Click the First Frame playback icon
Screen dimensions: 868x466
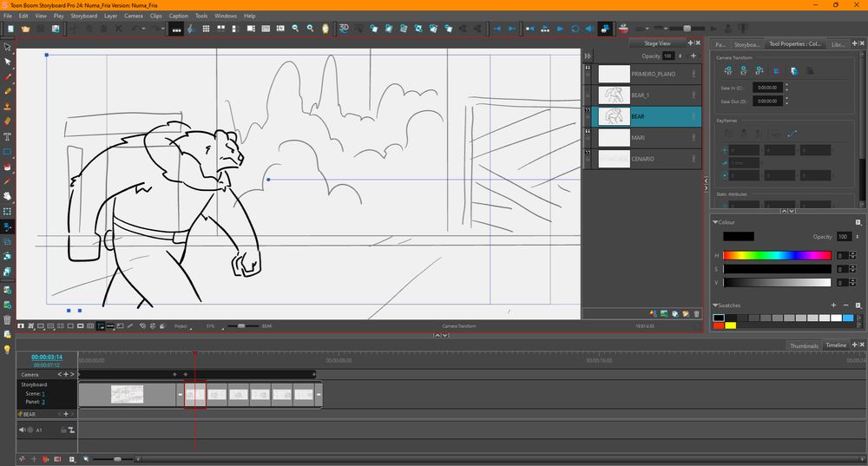[x=530, y=29]
